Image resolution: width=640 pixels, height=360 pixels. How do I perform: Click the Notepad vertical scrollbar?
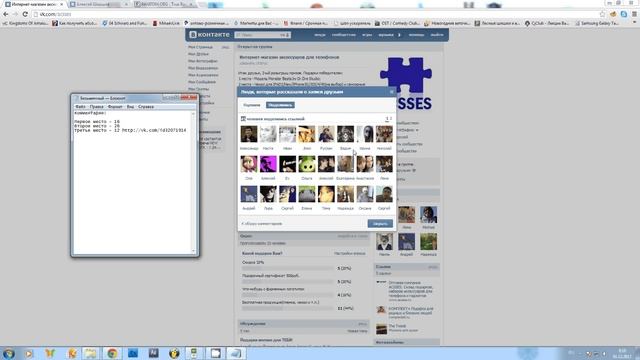(193, 182)
